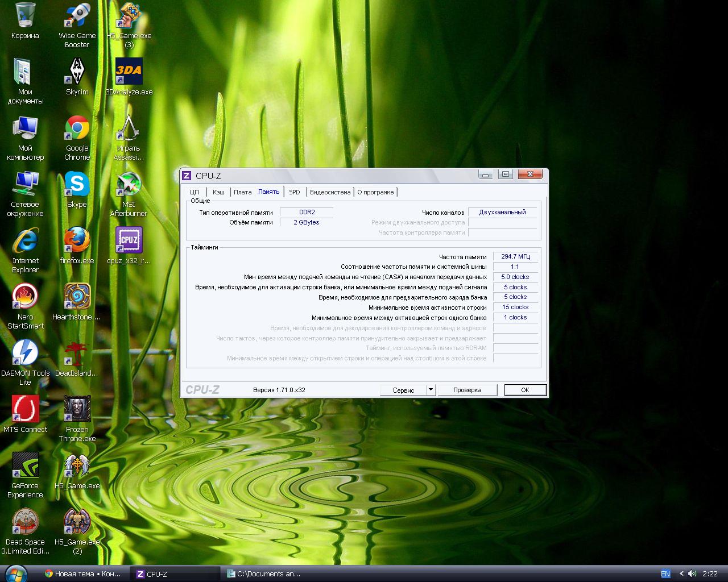Click the Двухканальный channel count value
The width and height of the screenshot is (728, 582).
tap(502, 212)
